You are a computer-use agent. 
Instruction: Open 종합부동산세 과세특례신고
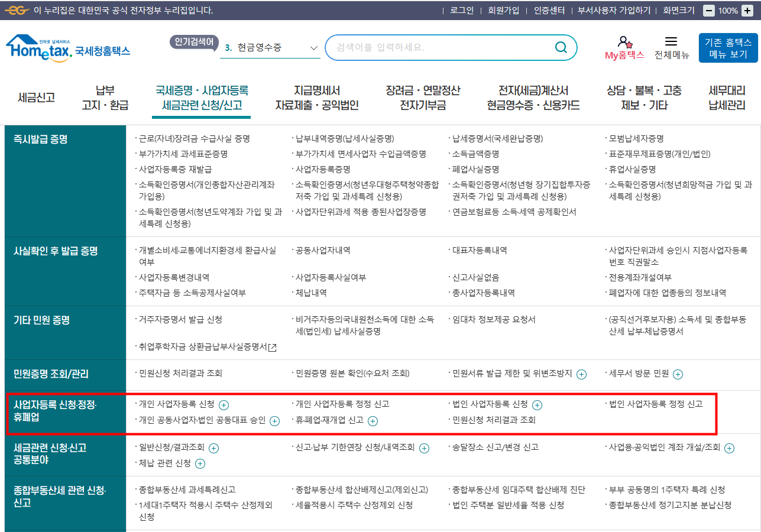187,490
